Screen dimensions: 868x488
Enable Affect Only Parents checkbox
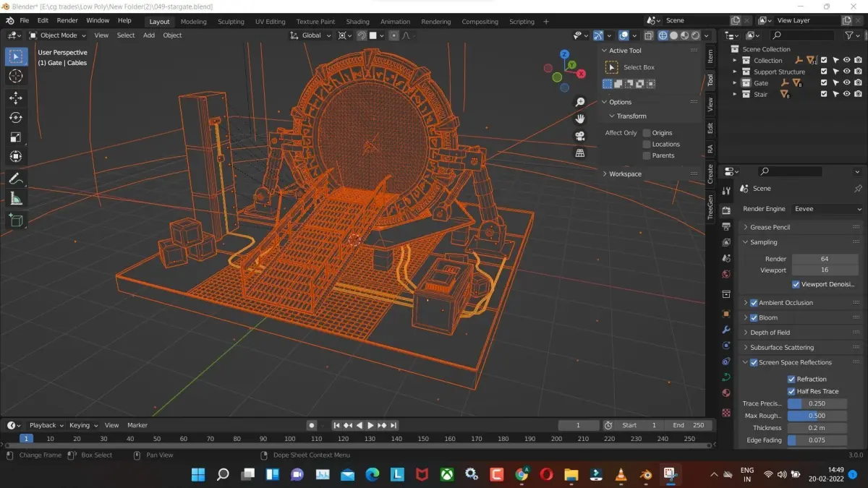[647, 155]
